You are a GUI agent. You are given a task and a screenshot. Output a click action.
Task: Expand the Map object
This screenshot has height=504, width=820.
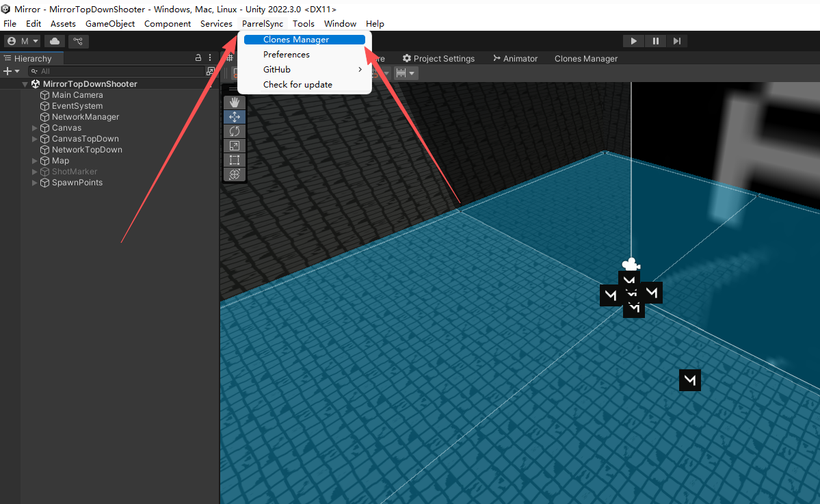click(34, 161)
